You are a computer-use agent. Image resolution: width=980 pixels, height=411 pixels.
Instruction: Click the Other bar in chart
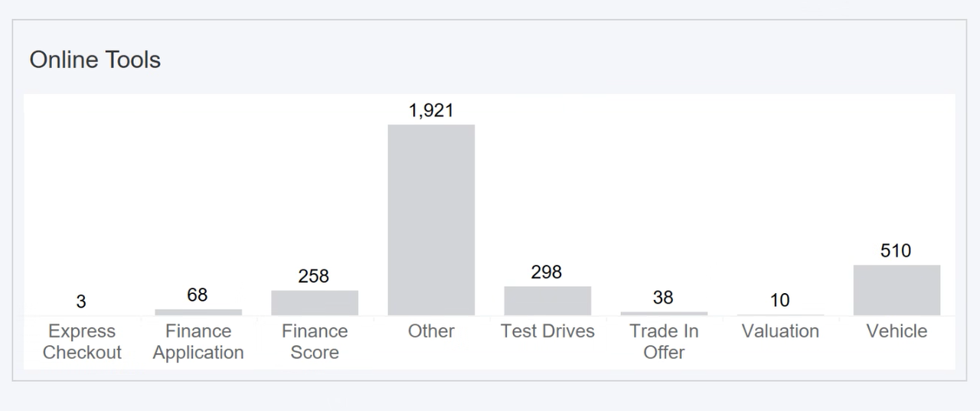pos(431,220)
